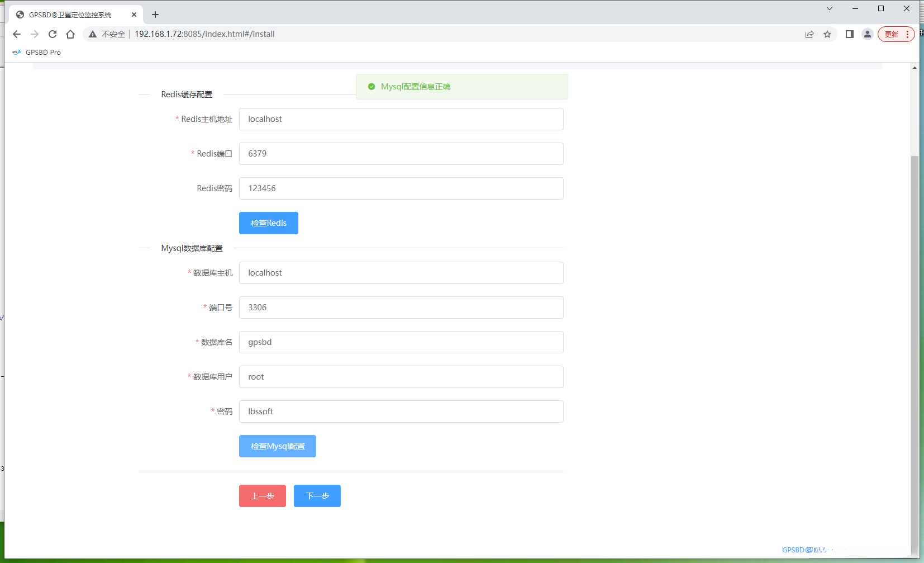Reload the install page

[x=53, y=34]
